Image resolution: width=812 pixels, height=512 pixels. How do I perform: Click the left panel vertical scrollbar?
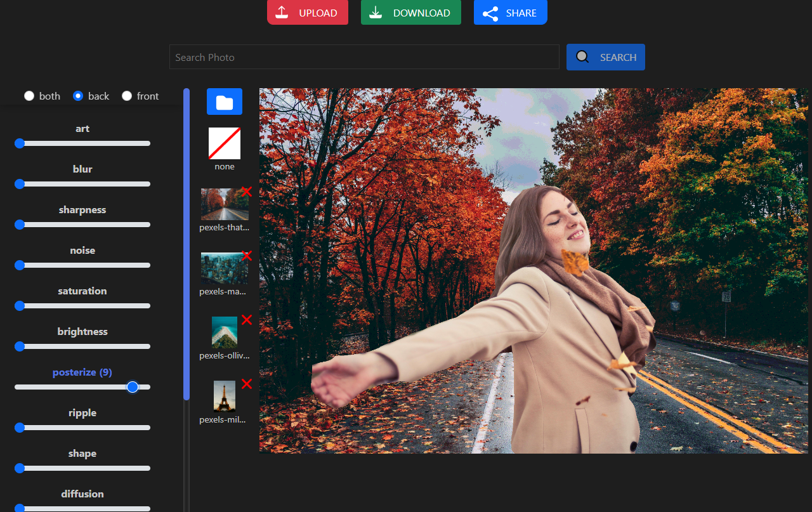click(x=187, y=244)
